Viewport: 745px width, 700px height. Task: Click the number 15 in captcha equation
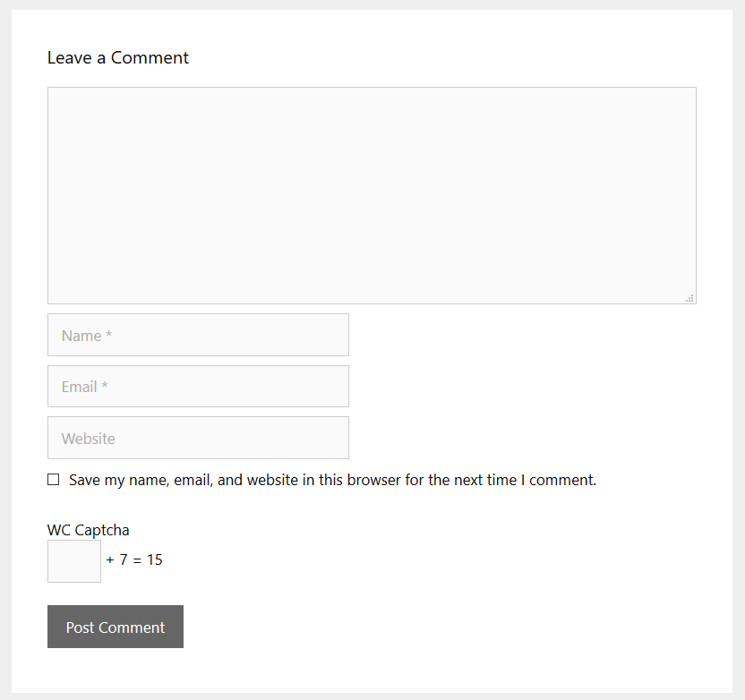[155, 559]
